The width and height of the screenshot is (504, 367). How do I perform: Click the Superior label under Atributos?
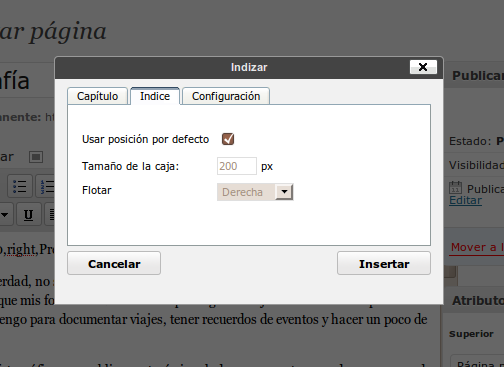point(471,334)
